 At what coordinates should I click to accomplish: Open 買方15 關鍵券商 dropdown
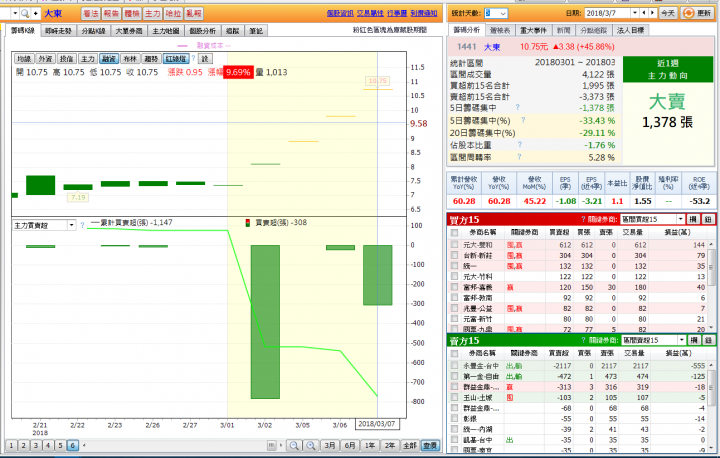coord(652,219)
